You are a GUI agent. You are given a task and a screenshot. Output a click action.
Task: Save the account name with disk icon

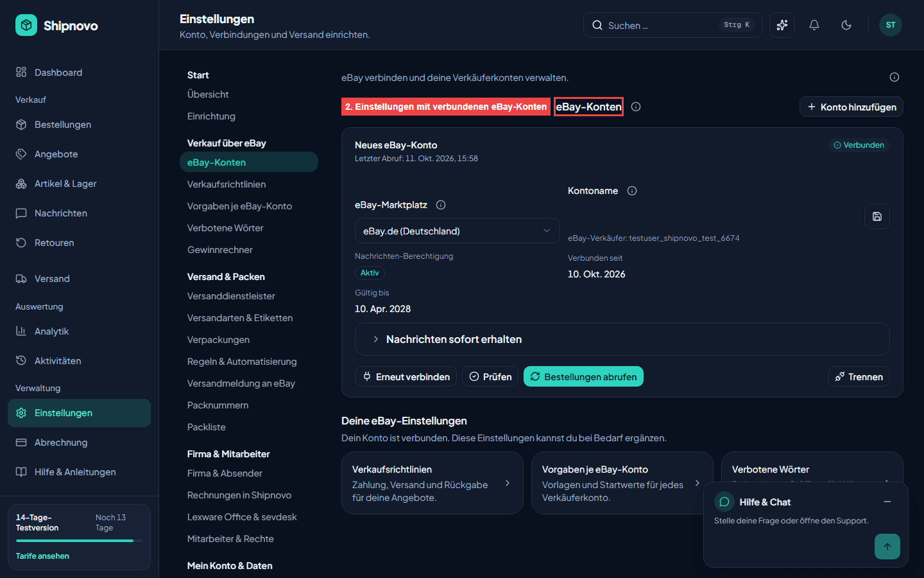pyautogui.click(x=877, y=216)
